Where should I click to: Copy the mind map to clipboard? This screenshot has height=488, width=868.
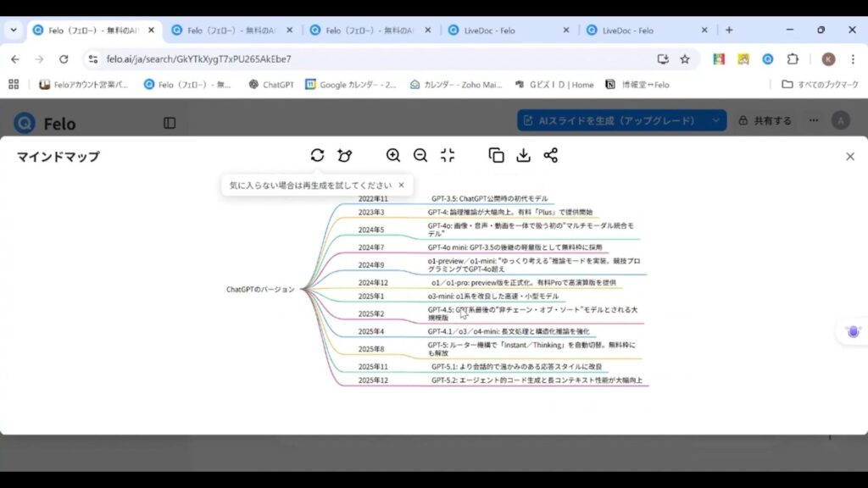[x=497, y=155]
